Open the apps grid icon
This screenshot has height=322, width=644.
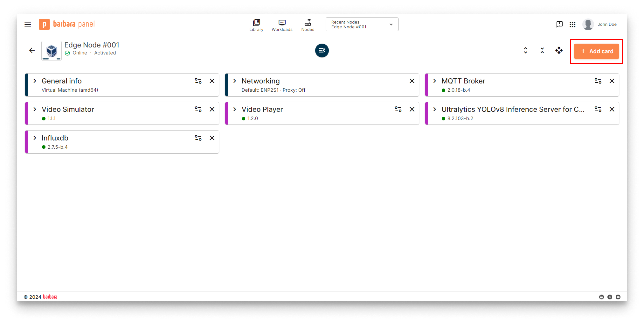click(x=572, y=25)
